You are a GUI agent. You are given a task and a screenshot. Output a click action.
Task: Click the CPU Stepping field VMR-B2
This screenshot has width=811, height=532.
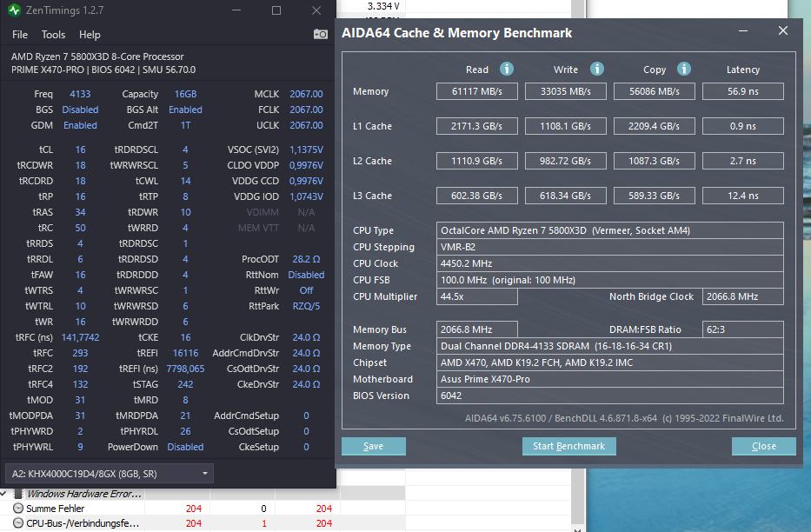pyautogui.click(x=610, y=247)
